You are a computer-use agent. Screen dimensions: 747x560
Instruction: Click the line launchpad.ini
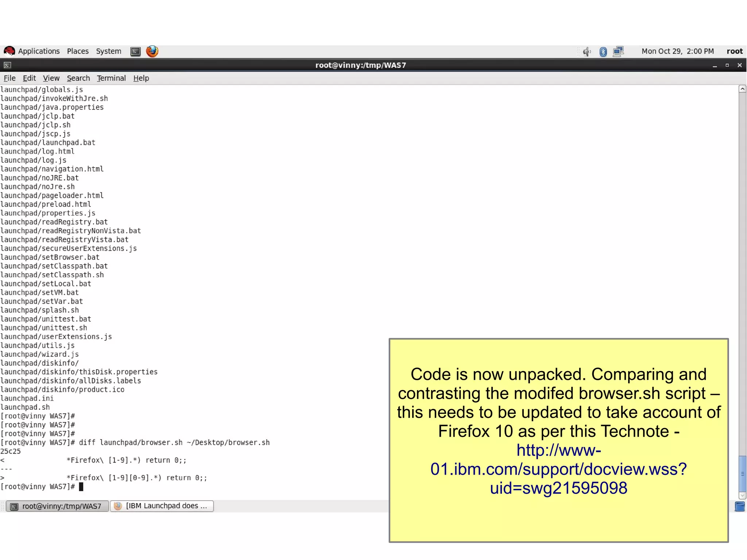(x=27, y=398)
